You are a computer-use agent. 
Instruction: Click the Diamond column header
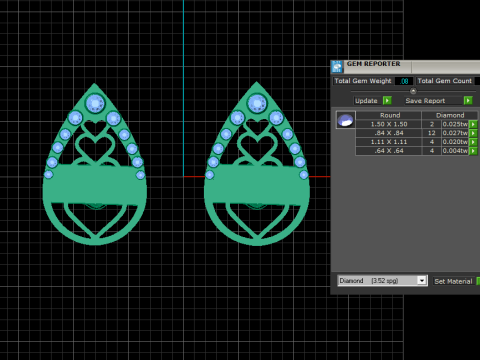tap(450, 115)
